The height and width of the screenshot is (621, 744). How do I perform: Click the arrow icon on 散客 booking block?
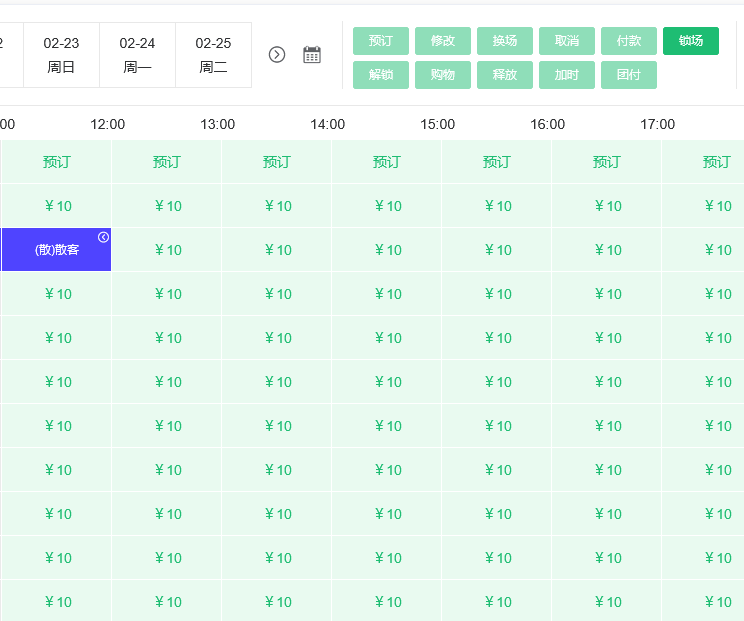pyautogui.click(x=103, y=237)
